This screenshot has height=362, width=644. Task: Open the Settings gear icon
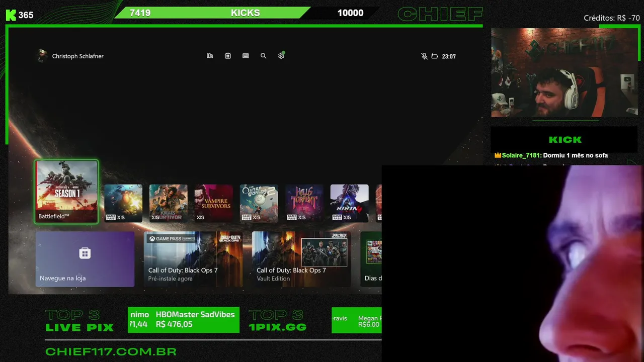coord(281,56)
